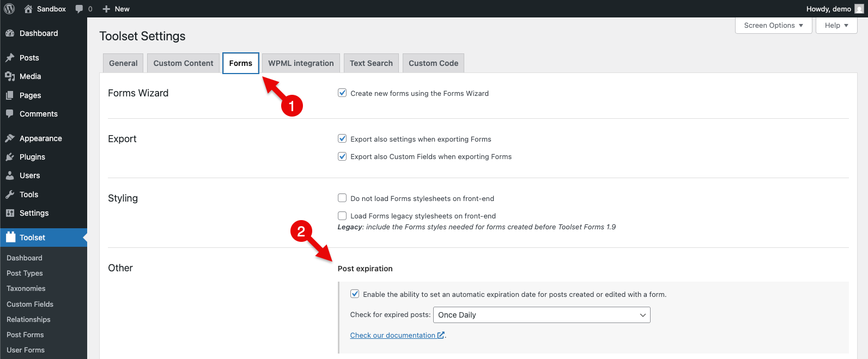
Task: Open the Text Search tab
Action: click(371, 63)
